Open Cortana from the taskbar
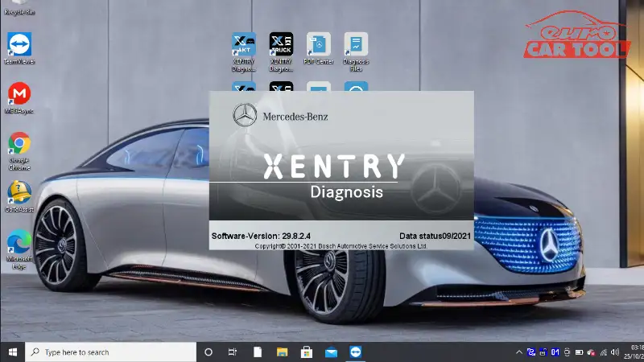 click(x=208, y=352)
